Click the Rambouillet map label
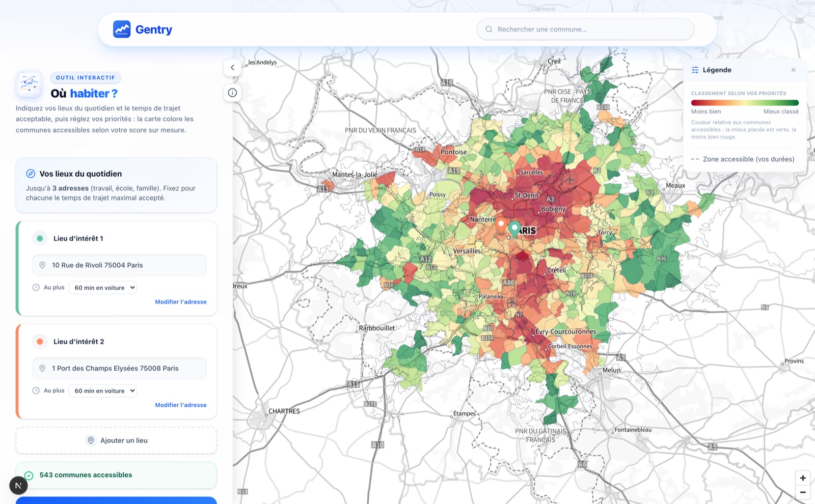This screenshot has height=504, width=815. [376, 328]
